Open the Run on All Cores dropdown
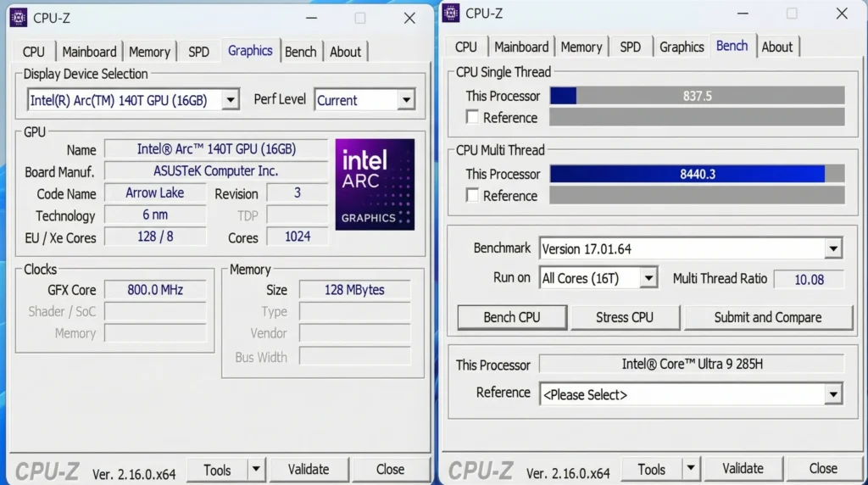The width and height of the screenshot is (868, 485). pos(648,278)
